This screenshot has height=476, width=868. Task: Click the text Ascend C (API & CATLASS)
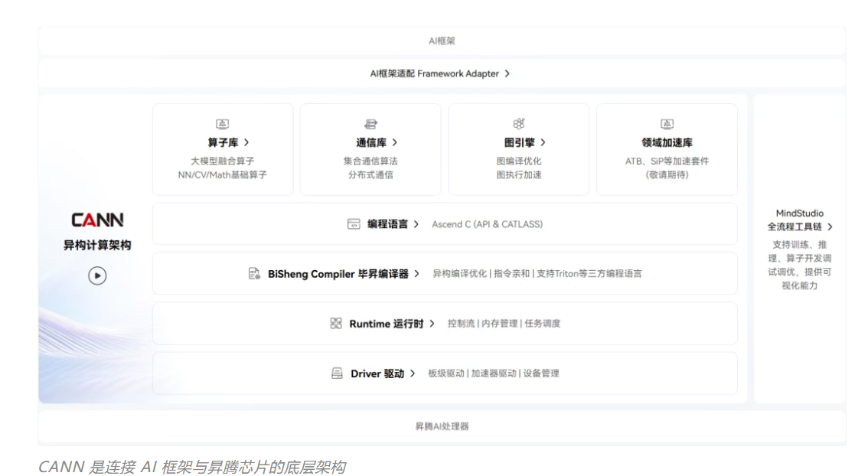487,224
